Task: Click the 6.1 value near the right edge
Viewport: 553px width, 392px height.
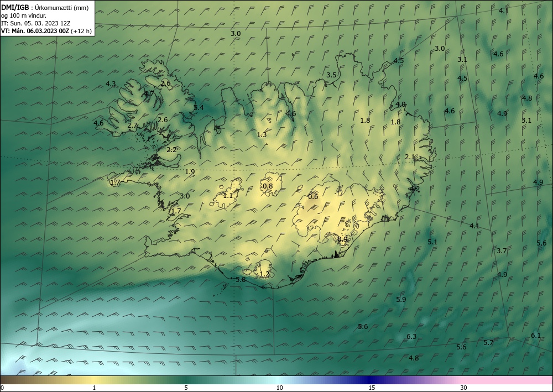Action: coord(536,336)
